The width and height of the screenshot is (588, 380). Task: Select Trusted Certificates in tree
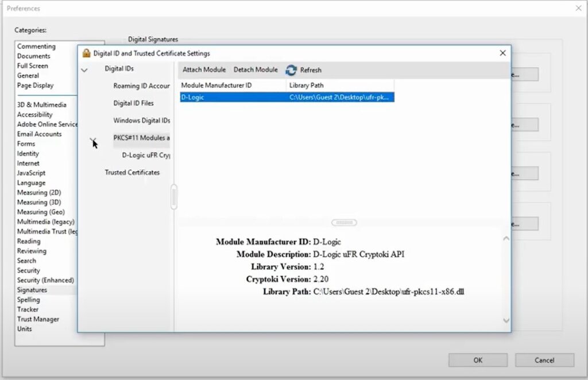coord(132,172)
